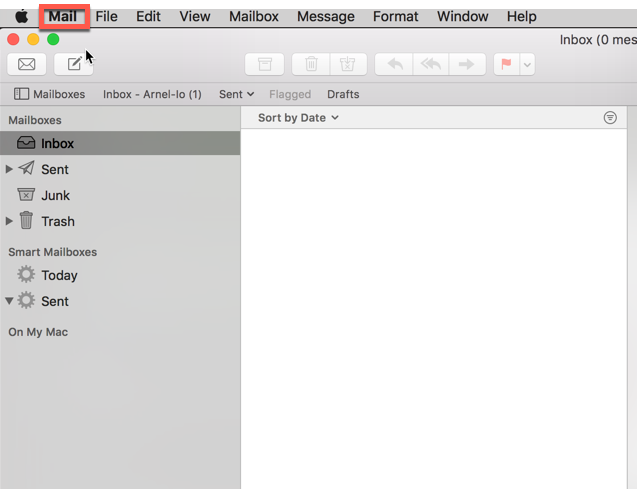
Task: Click the message filter icon
Action: tap(610, 118)
